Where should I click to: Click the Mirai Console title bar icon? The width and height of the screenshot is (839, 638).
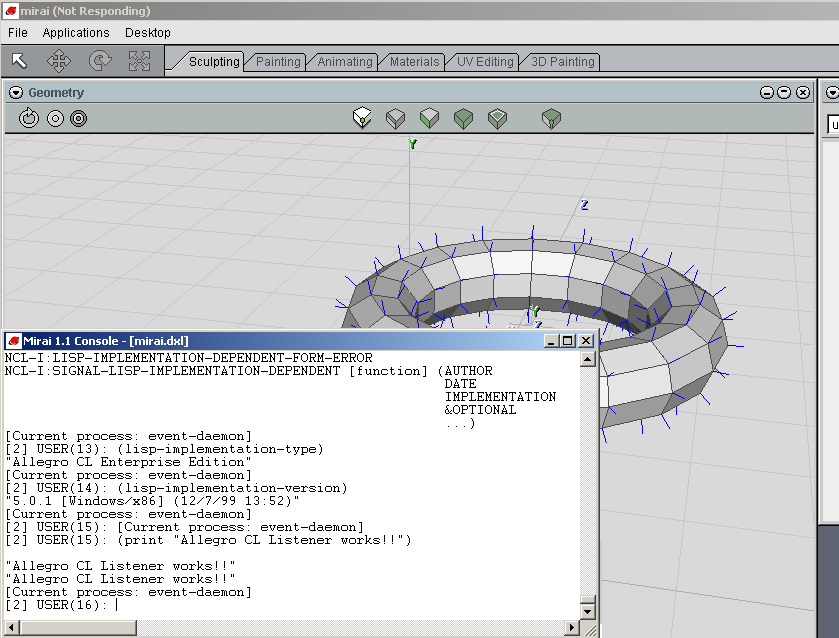13,340
